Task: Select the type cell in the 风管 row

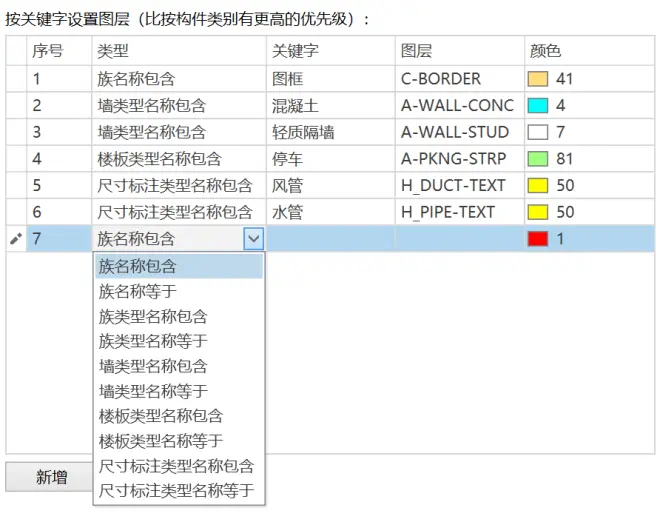Action: point(179,185)
